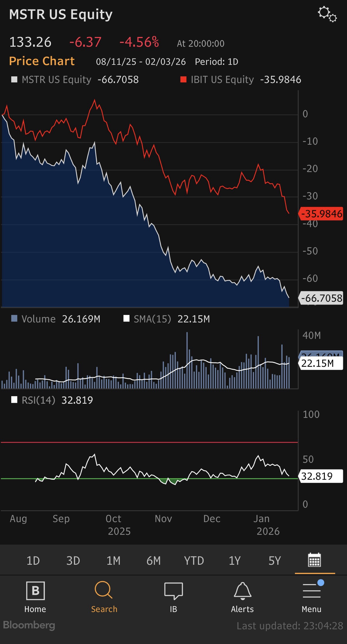
Task: Tap the SMA(15) legend label
Action: coord(152,319)
